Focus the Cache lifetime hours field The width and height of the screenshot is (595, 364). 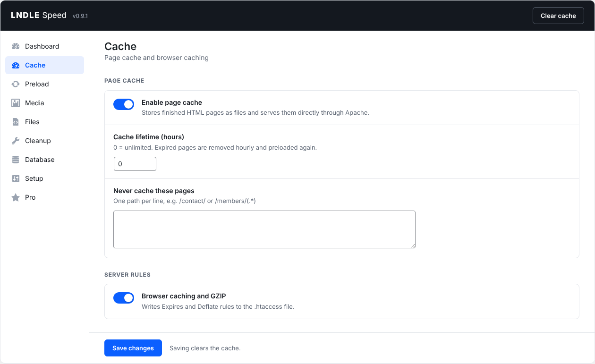pos(135,164)
